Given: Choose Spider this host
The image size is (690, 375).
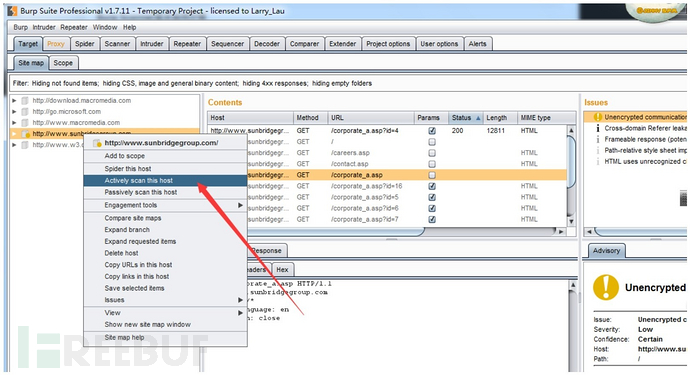Looking at the screenshot, I should (165, 169).
